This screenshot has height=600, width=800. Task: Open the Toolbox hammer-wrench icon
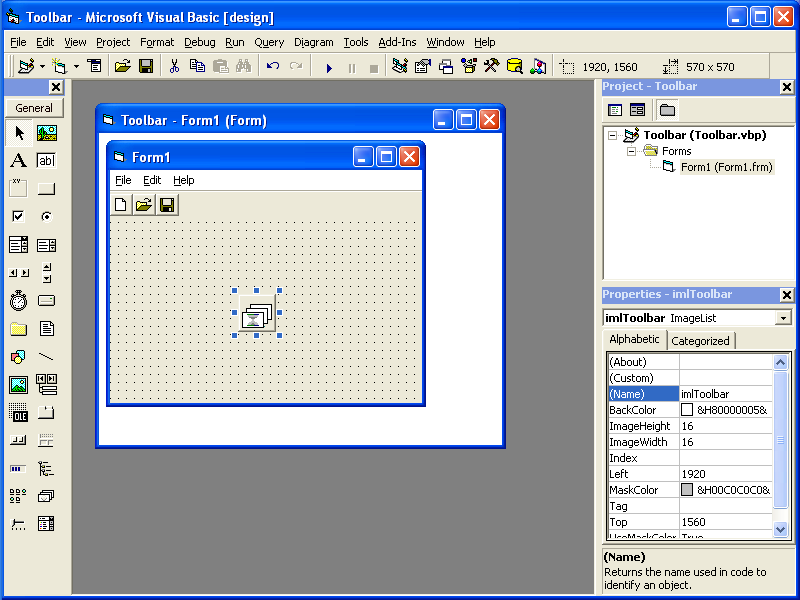491,66
